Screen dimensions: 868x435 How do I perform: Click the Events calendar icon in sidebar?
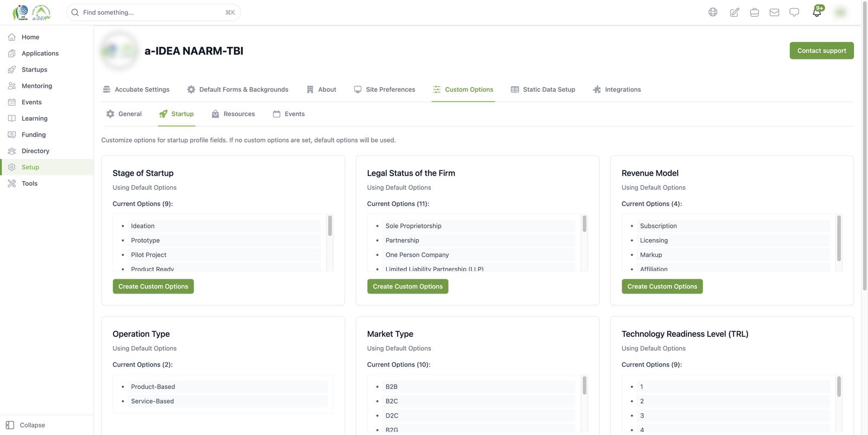click(x=12, y=102)
